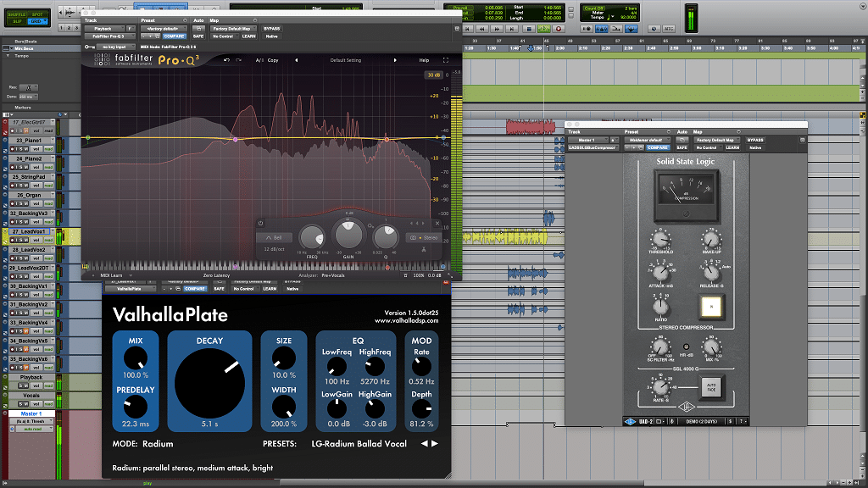The image size is (868, 488).
Task: Select next ValhallaPlate preset arrow
Action: click(435, 444)
